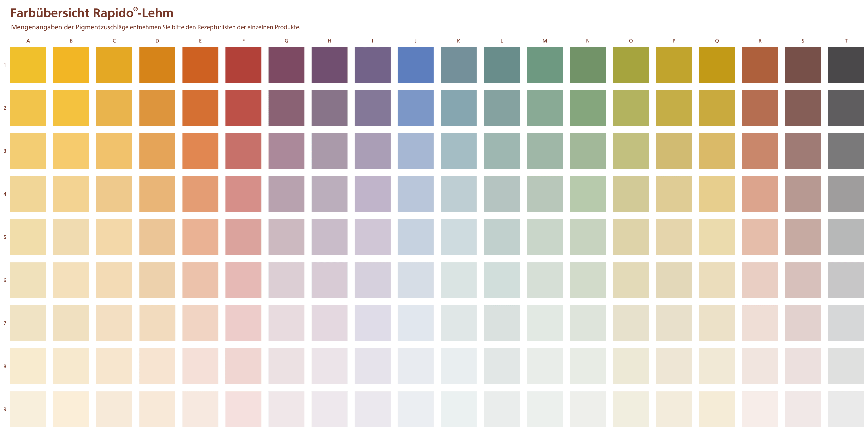
Task: Select the olive swatch at O4
Action: [x=631, y=194]
